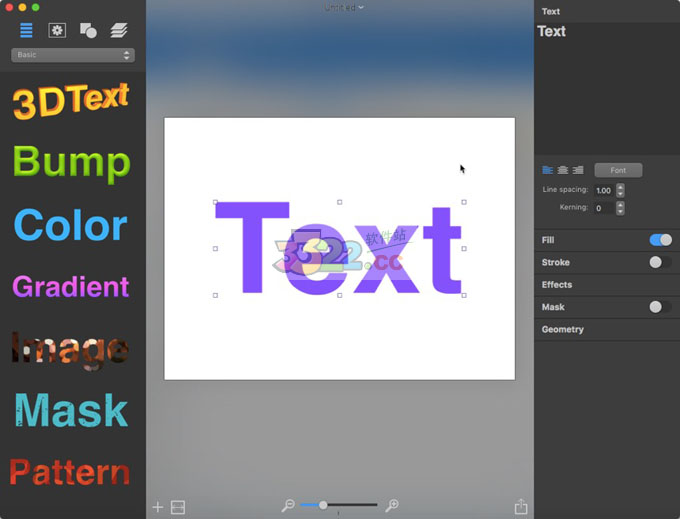Apply the Pattern style preset

[70, 472]
